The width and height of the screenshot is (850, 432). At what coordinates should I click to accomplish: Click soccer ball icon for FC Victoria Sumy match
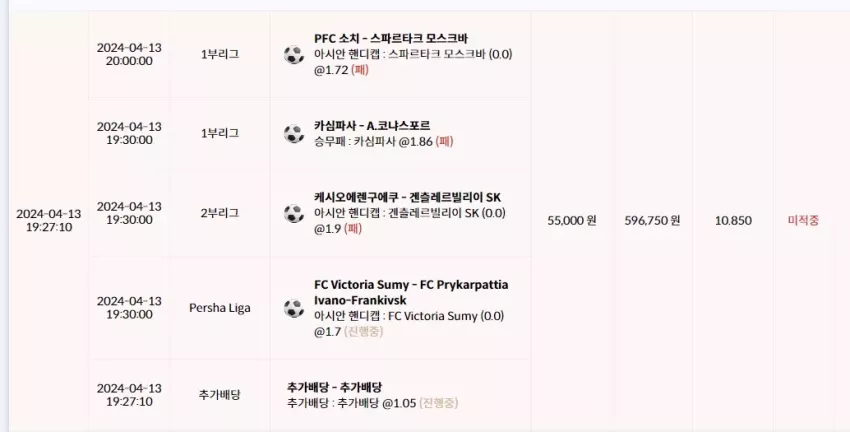(x=294, y=308)
